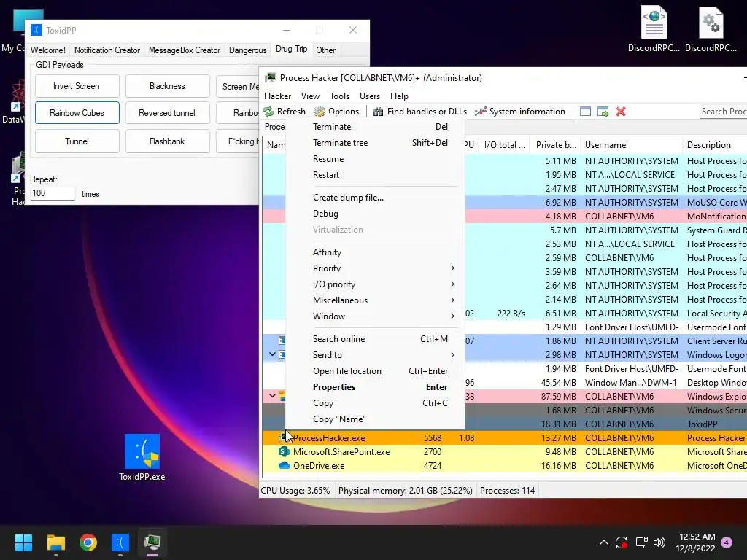
Task: Choose Terminate tree in context menu
Action: pos(375,143)
